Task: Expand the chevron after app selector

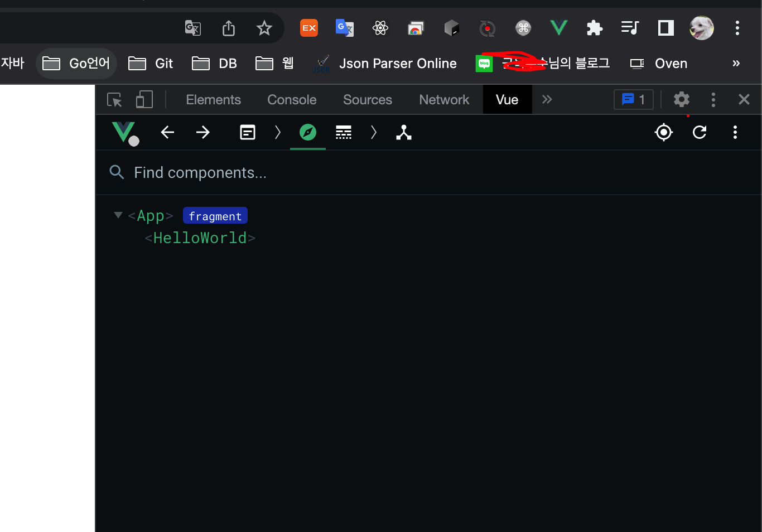Action: pos(278,132)
